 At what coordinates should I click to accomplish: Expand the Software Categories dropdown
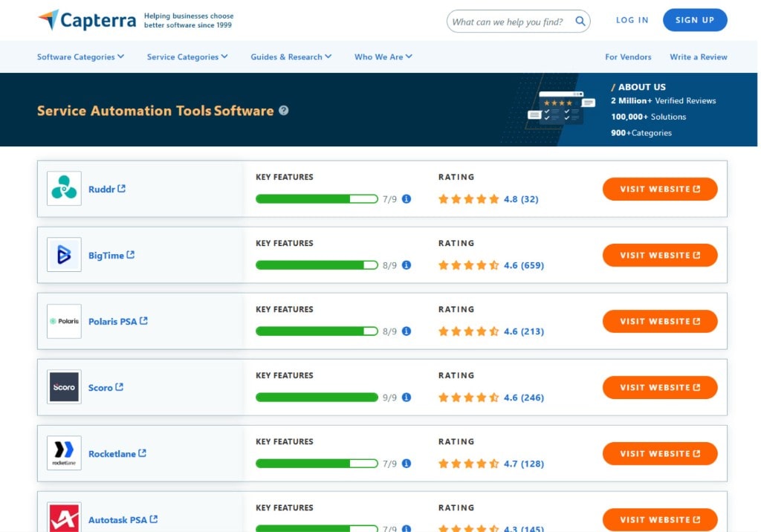(x=80, y=57)
